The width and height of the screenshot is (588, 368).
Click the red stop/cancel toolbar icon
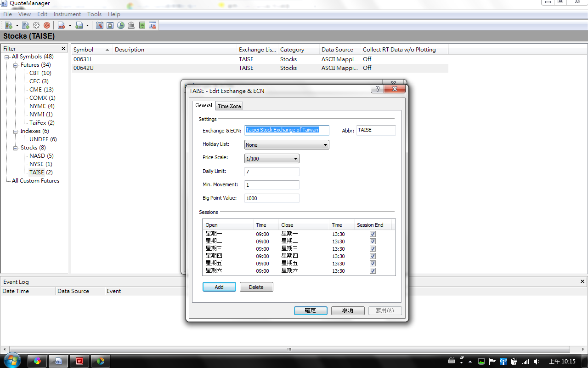tap(47, 25)
